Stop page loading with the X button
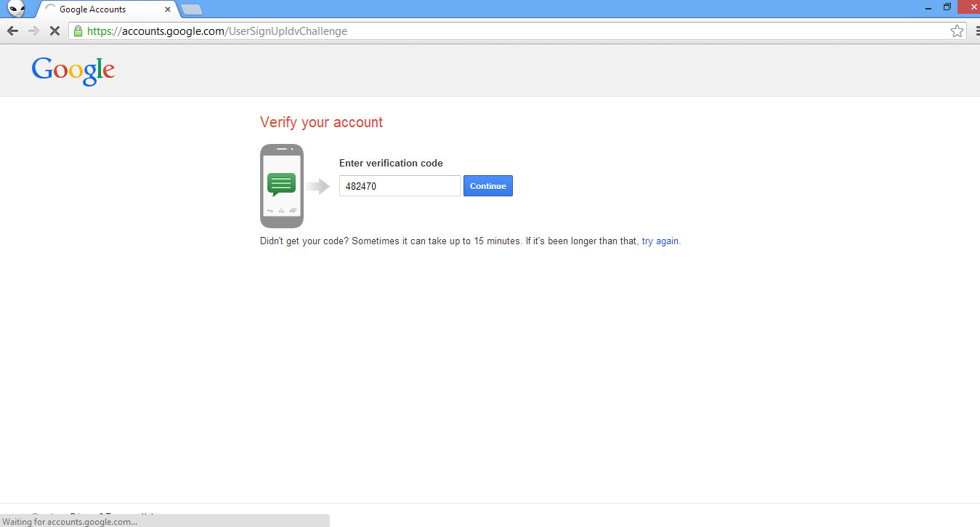The image size is (980, 527). [x=54, y=31]
